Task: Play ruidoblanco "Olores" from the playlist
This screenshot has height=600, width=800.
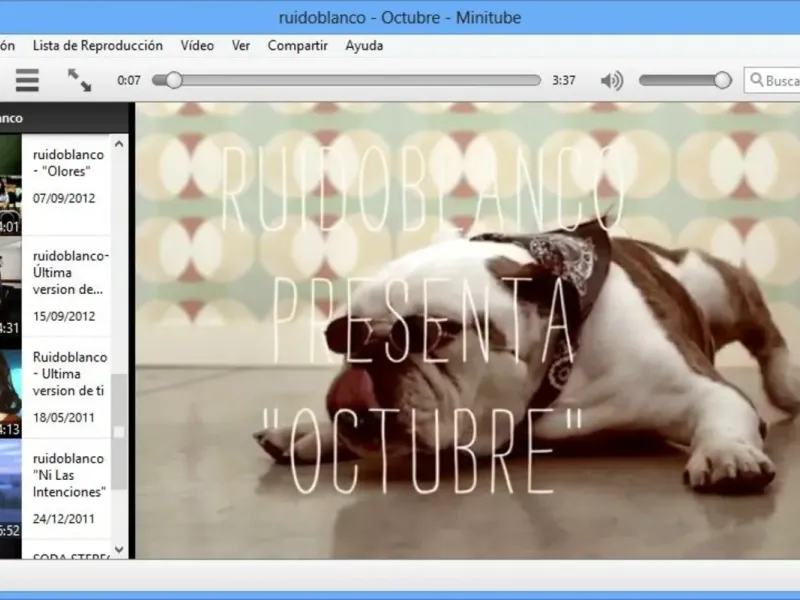Action: pyautogui.click(x=67, y=163)
